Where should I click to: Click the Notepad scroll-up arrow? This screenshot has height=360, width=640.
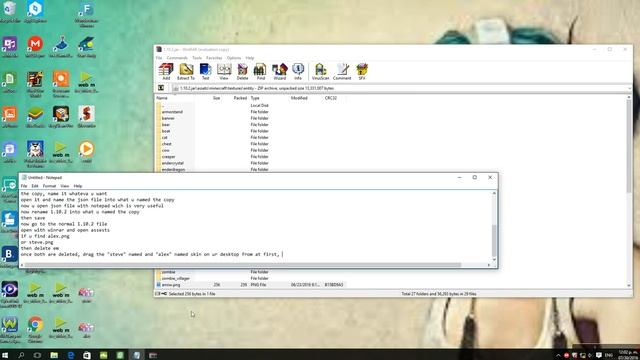pos(494,193)
